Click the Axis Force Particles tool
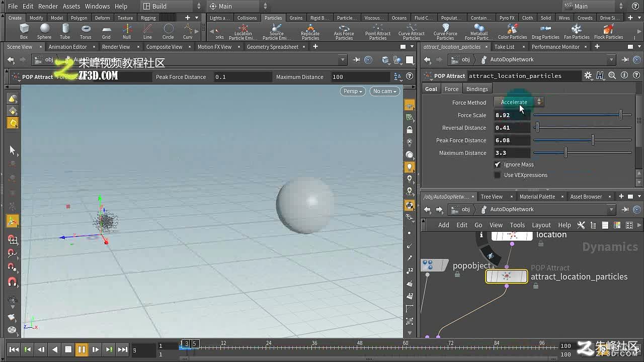The height and width of the screenshot is (362, 644). (x=344, y=32)
